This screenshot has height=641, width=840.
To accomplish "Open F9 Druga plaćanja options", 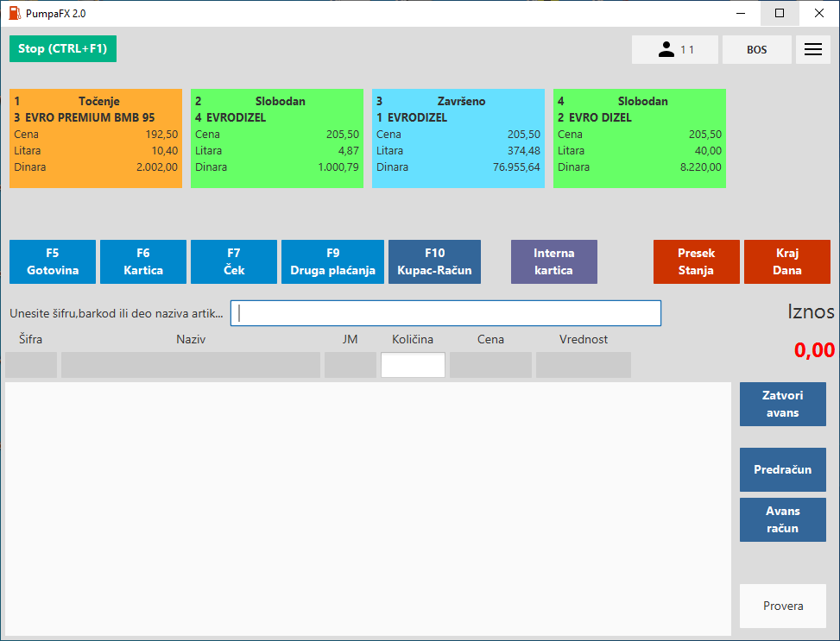I will click(332, 261).
